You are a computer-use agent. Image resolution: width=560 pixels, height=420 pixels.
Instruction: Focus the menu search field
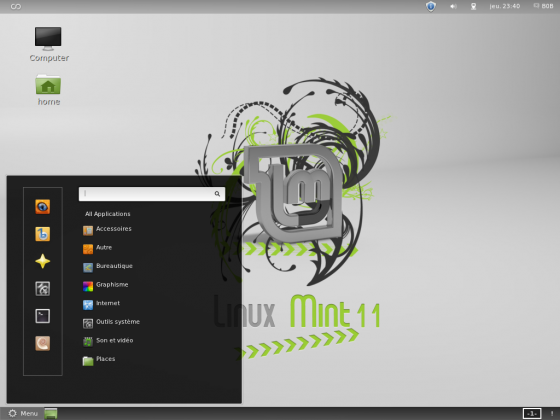coord(152,194)
